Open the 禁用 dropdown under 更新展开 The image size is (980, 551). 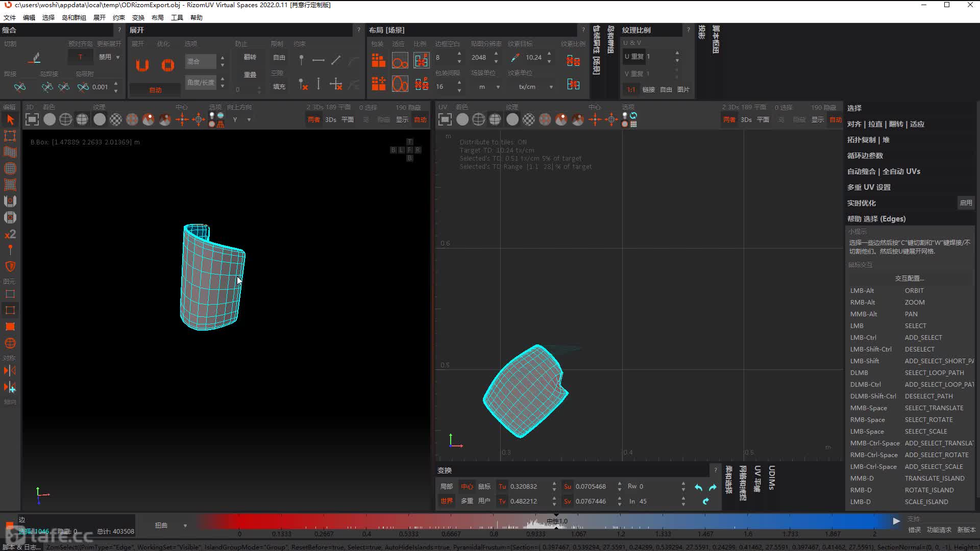(109, 57)
